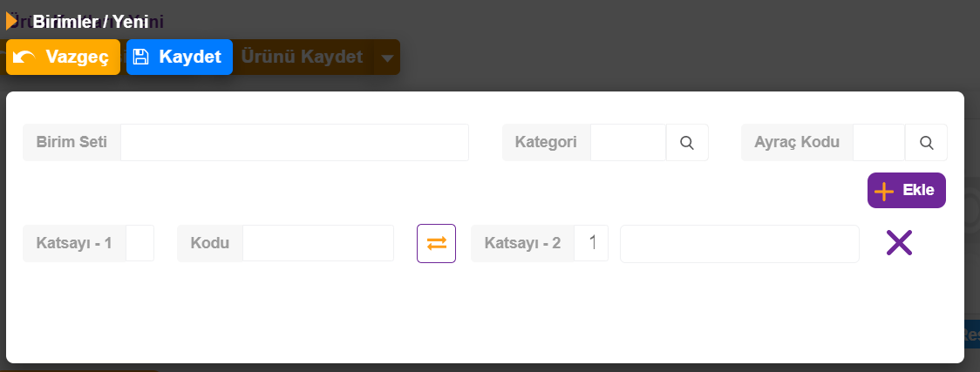Cancel with the Vazgeç button

[x=63, y=57]
